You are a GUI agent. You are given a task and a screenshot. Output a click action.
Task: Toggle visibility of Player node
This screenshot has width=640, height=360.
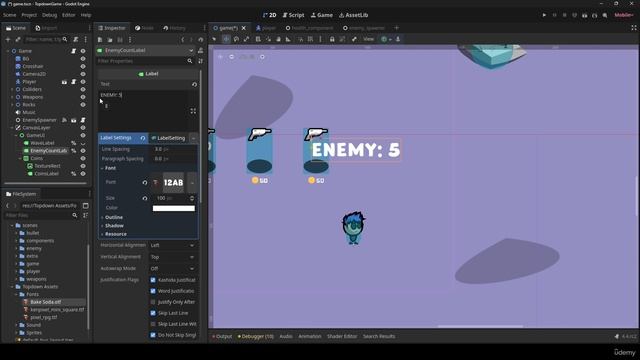(x=83, y=82)
